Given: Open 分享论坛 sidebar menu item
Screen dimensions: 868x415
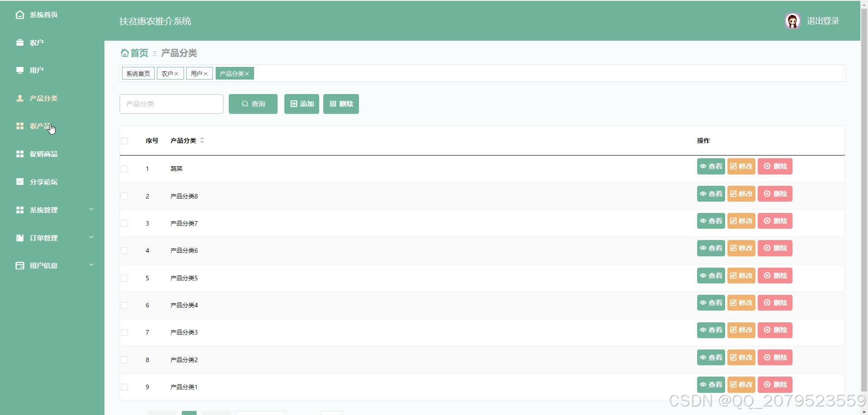Looking at the screenshot, I should coord(43,182).
